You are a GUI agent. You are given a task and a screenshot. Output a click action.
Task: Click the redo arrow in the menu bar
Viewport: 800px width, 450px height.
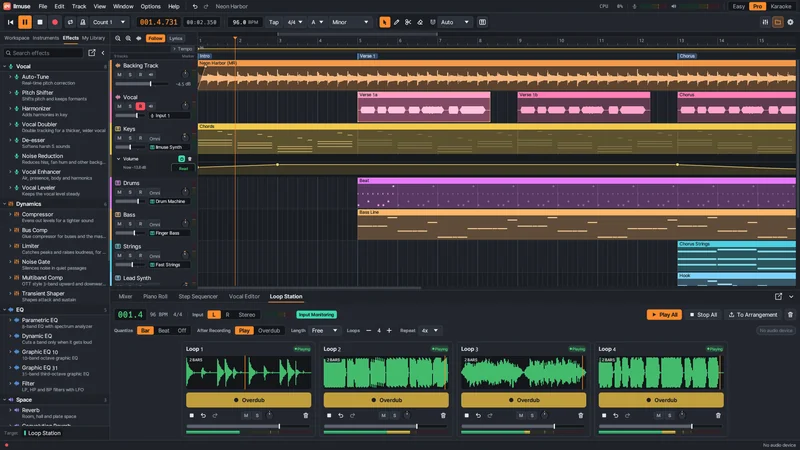206,7
